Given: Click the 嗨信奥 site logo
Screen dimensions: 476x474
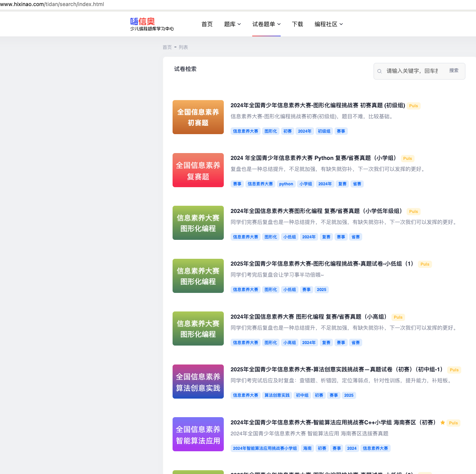Looking at the screenshot, I should (152, 24).
